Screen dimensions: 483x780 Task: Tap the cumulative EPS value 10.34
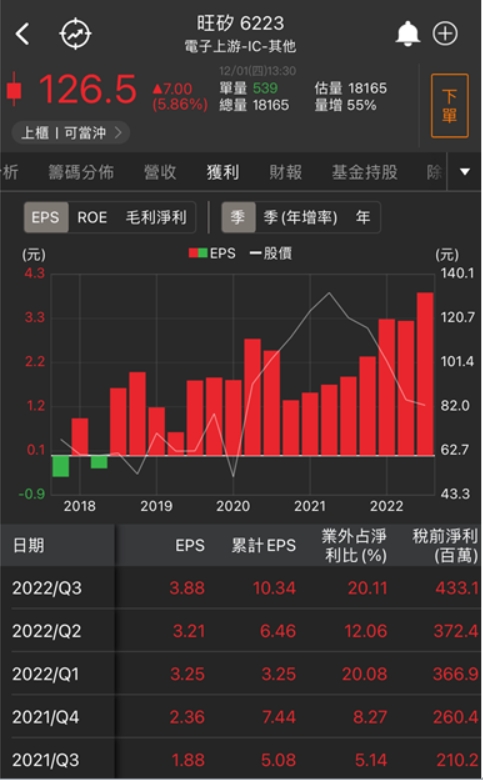click(x=275, y=588)
